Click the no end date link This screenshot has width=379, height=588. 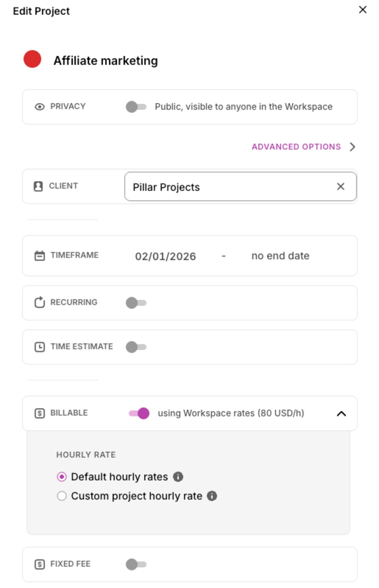tap(280, 255)
